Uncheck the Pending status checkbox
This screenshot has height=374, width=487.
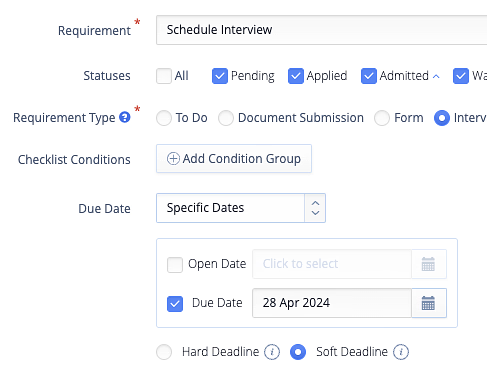pos(220,76)
